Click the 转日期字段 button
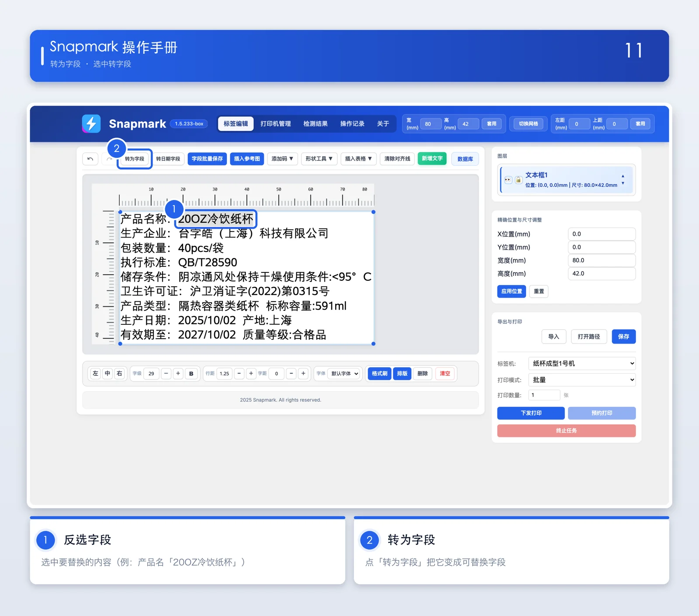699x616 pixels. (x=168, y=159)
